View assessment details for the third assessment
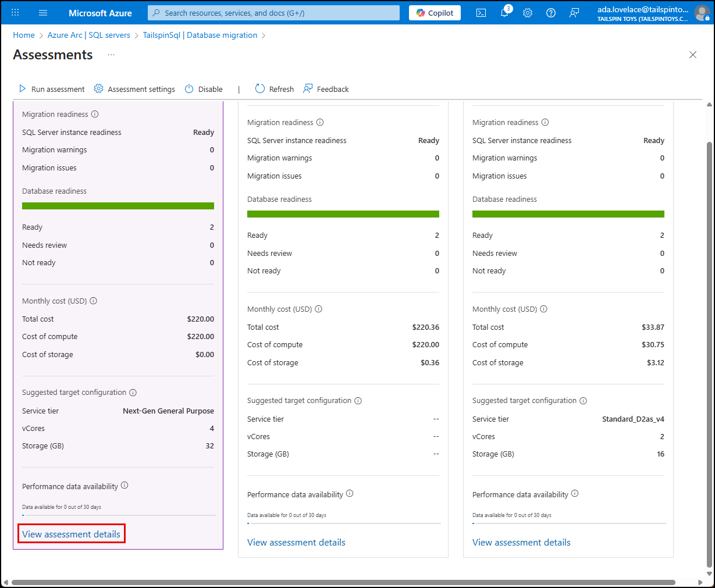The height and width of the screenshot is (588, 715). click(x=521, y=542)
